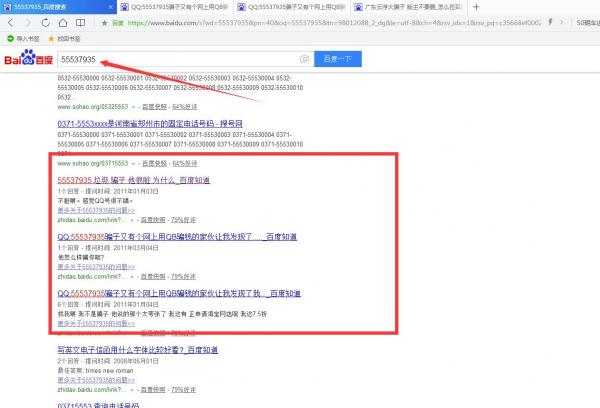Click 更多关于55537935的问题 under the 2011年03月04日 result
The image size is (600, 408).
(96, 267)
